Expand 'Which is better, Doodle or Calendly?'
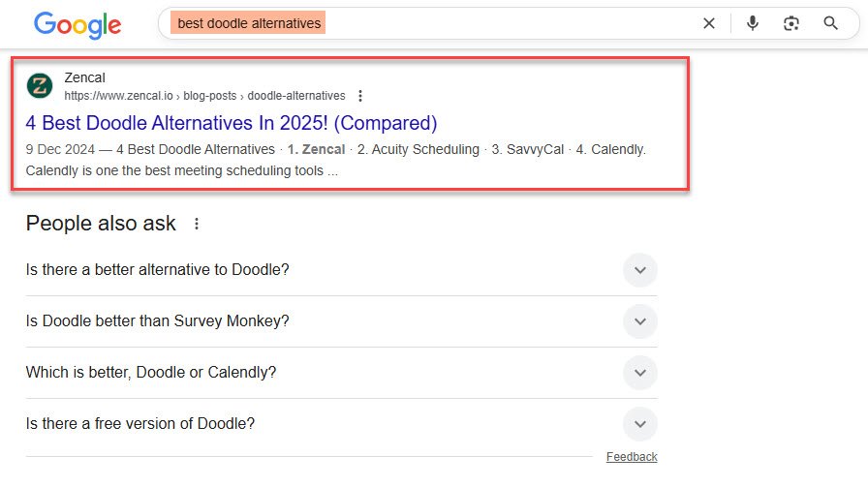 click(341, 373)
